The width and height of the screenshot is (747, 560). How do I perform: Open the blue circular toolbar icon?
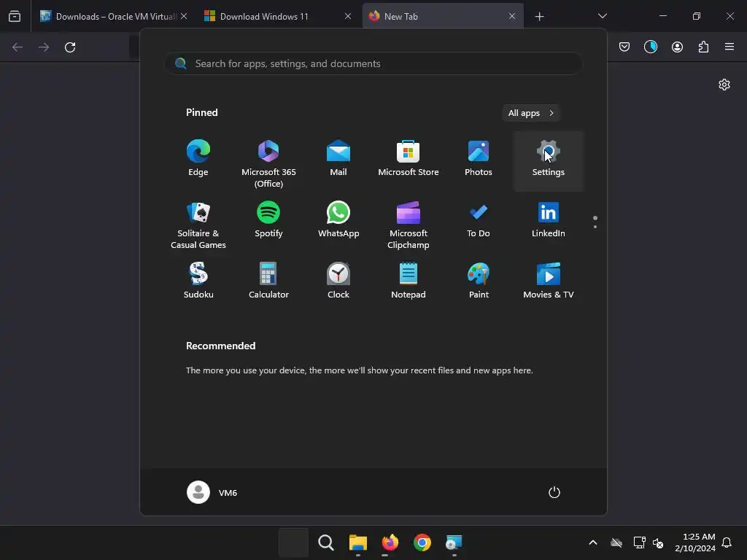[x=651, y=47]
